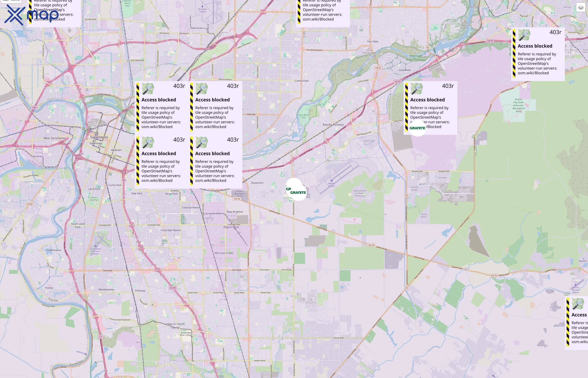The width and height of the screenshot is (588, 378).
Task: Click the Anatolia Village label
Action: pos(414,189)
